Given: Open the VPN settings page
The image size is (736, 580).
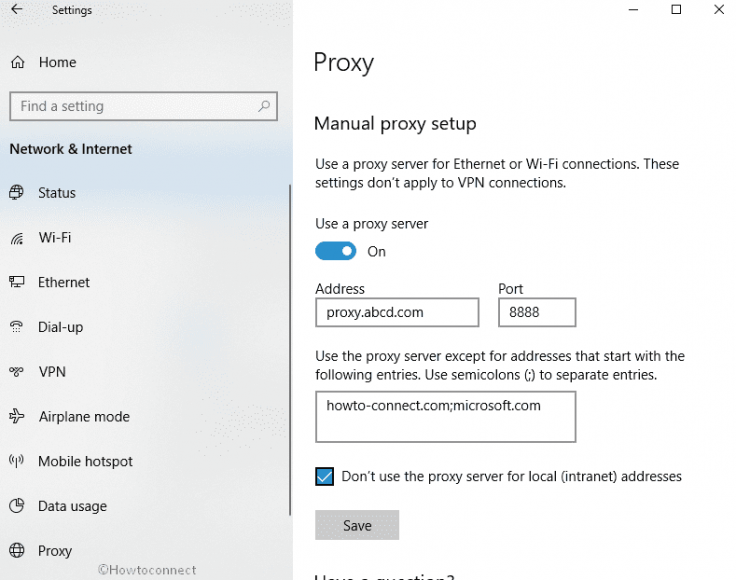Looking at the screenshot, I should [x=52, y=372].
